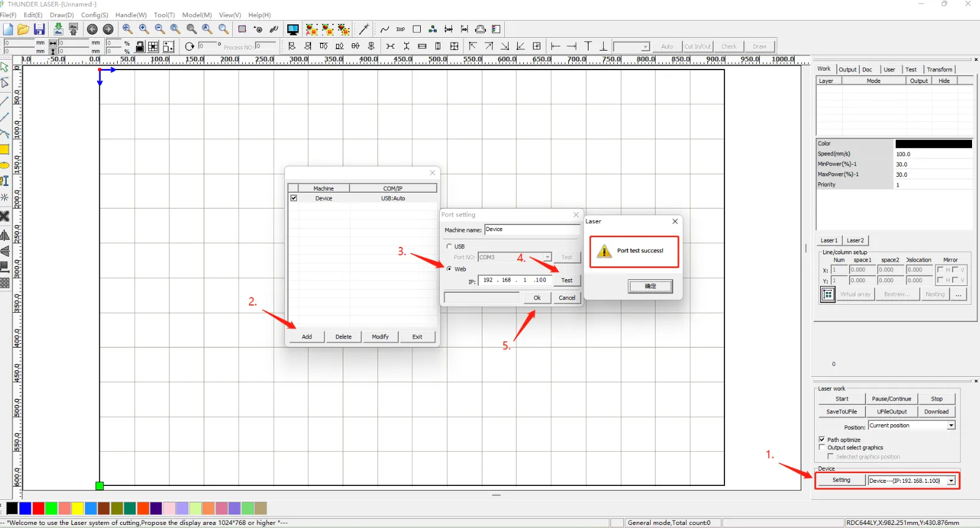Toggle the Path optimize checkbox

822,439
